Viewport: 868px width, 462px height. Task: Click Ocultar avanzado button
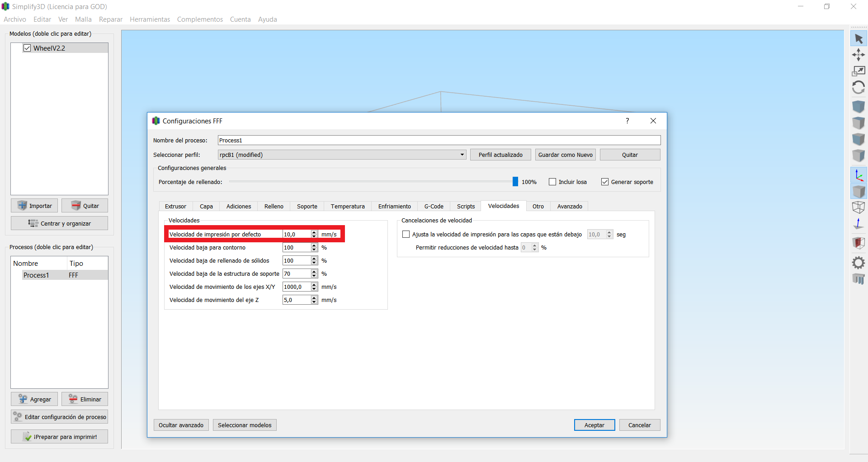(181, 425)
